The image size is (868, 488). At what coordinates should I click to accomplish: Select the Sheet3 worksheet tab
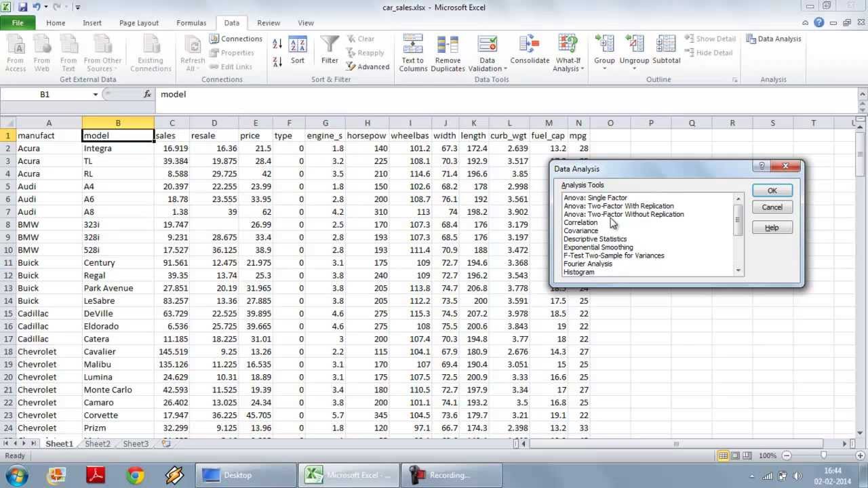pos(136,443)
